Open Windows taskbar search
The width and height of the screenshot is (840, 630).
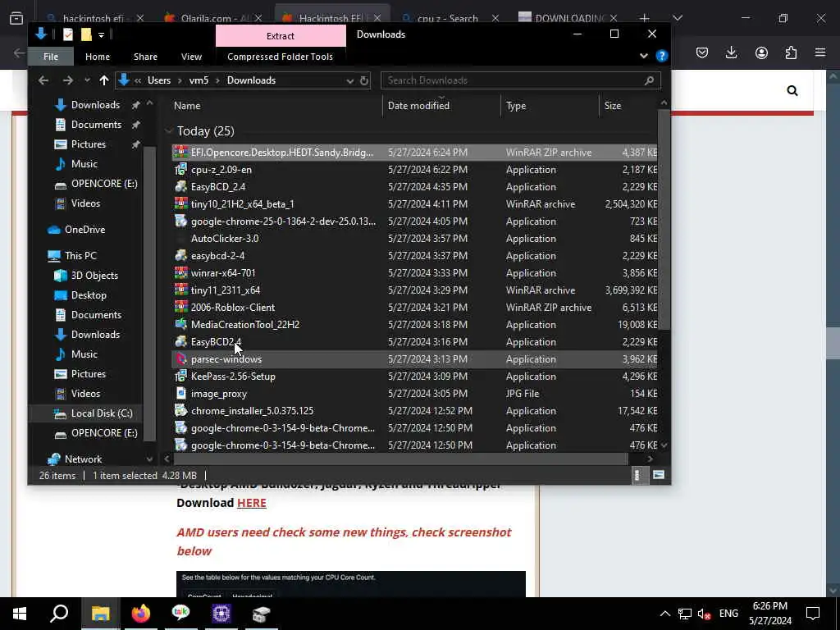pos(59,614)
